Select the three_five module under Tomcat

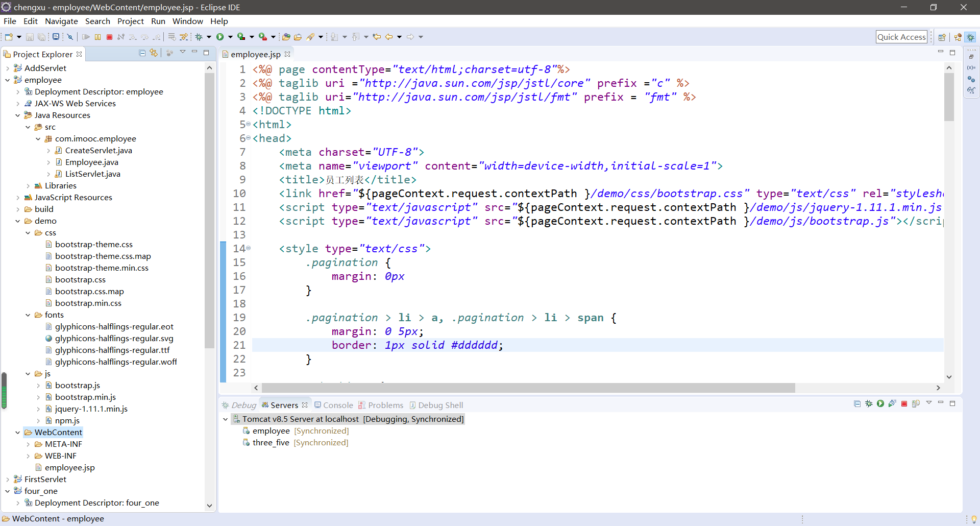[x=271, y=442]
